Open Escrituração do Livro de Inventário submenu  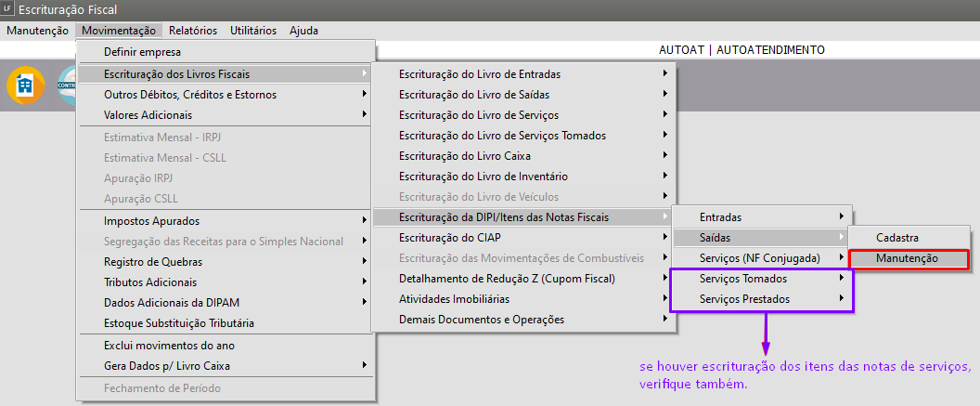click(x=483, y=176)
